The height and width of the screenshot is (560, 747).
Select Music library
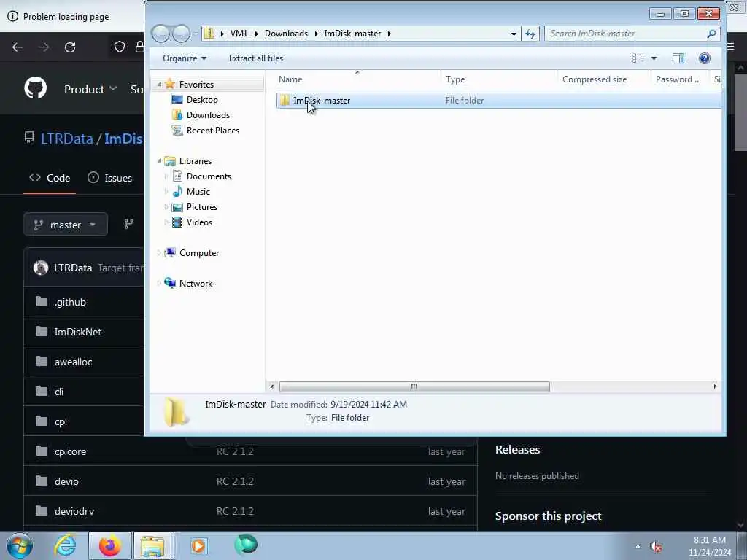(198, 192)
